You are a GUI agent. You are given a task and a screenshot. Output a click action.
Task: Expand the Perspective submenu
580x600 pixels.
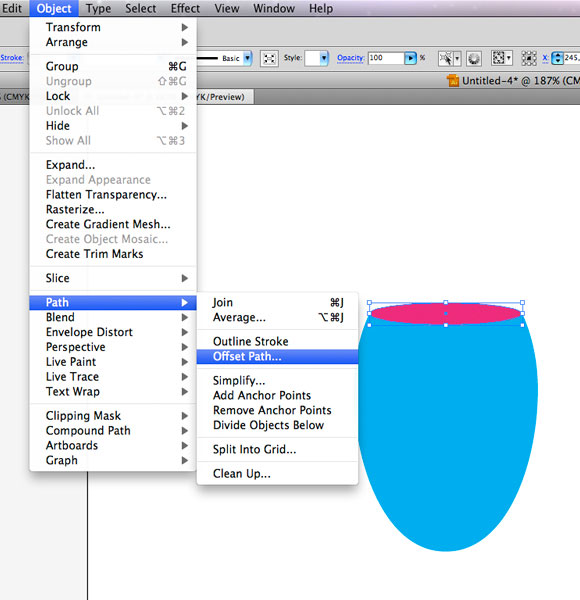[113, 347]
